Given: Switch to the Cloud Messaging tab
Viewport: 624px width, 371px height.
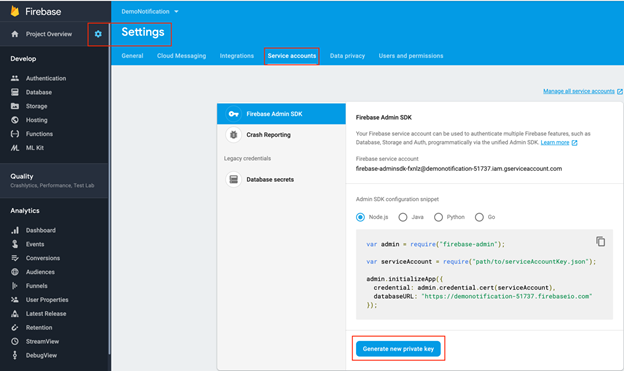Looking at the screenshot, I should pos(181,56).
